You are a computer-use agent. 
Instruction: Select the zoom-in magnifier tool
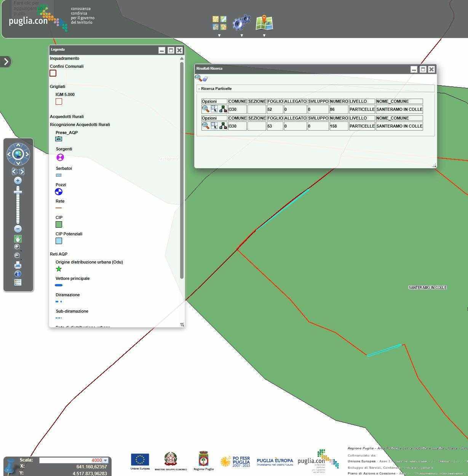pyautogui.click(x=18, y=248)
